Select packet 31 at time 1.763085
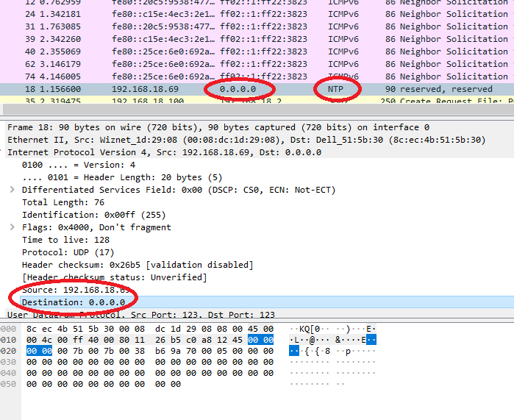 (257, 26)
